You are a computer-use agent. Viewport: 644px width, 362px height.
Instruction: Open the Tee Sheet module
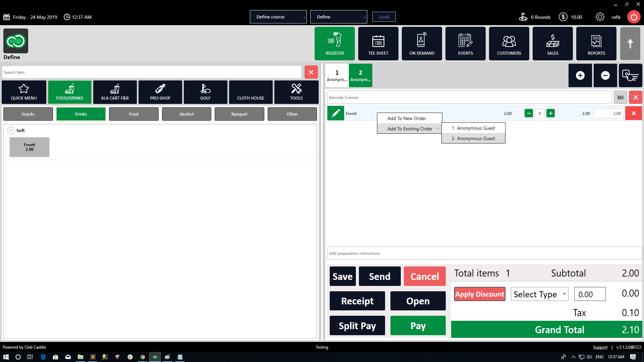click(x=378, y=44)
